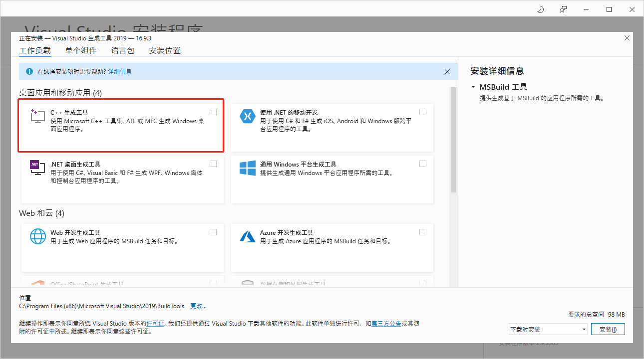The image size is (644, 359).
Task: Click the moon theme icon in title bar
Action: 540,9
